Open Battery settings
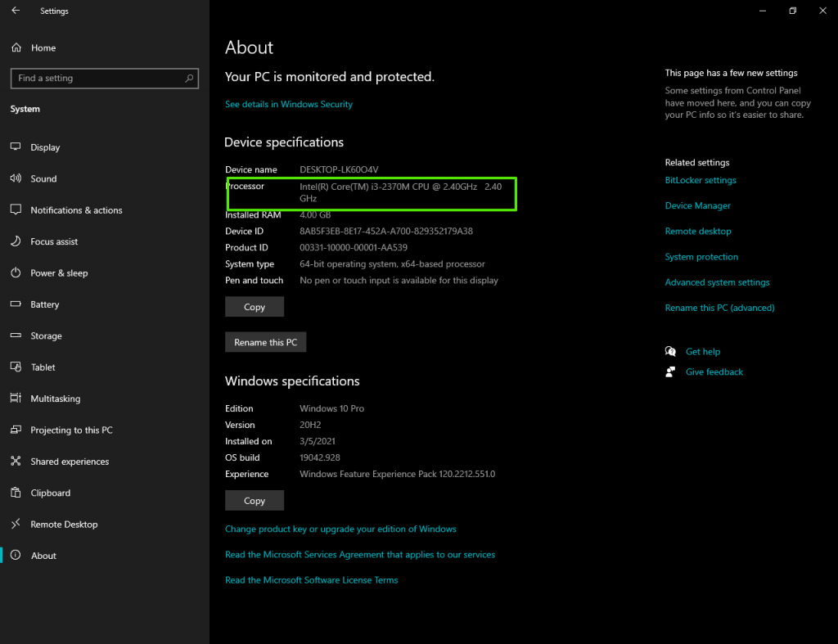The height and width of the screenshot is (644, 838). click(x=45, y=304)
